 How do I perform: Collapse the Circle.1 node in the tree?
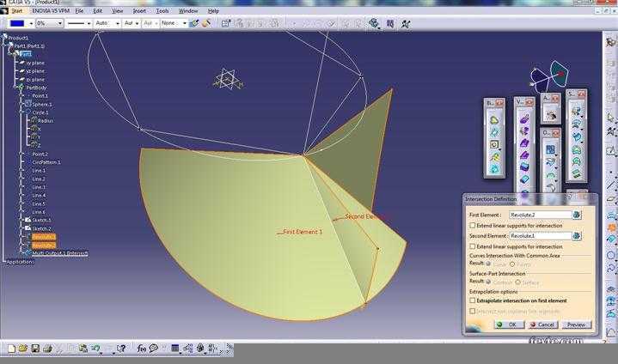(x=21, y=112)
